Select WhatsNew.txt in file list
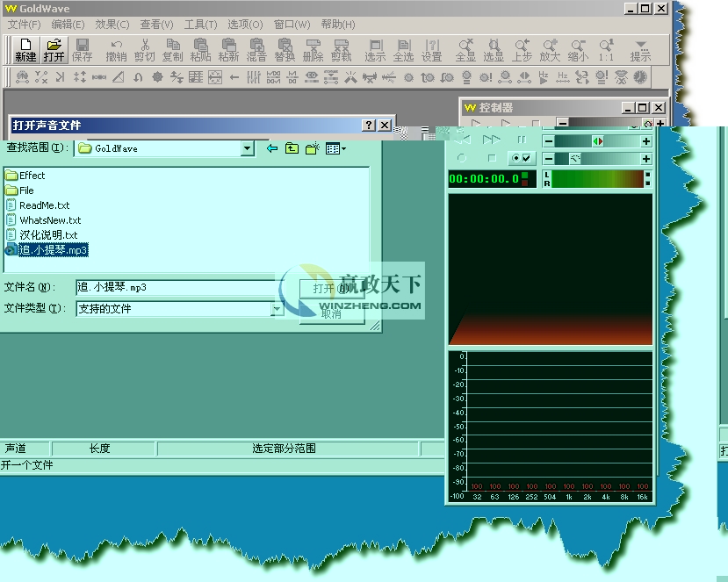Image resolution: width=728 pixels, height=582 pixels. point(44,220)
